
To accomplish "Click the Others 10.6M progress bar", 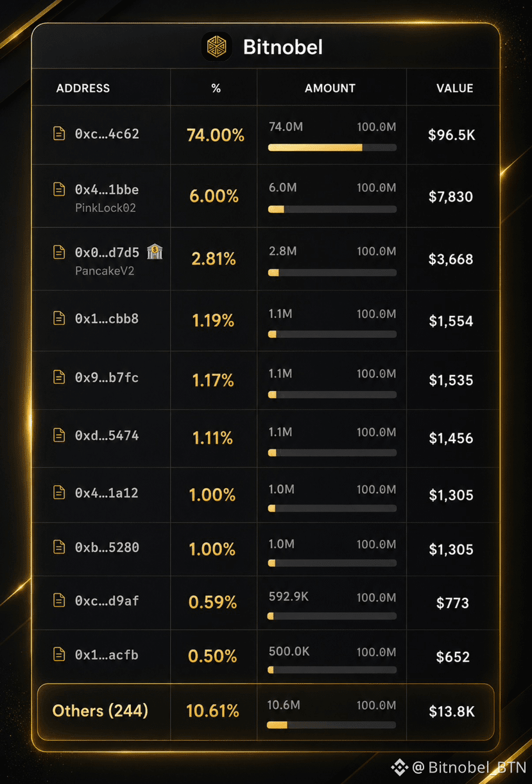I will [331, 726].
